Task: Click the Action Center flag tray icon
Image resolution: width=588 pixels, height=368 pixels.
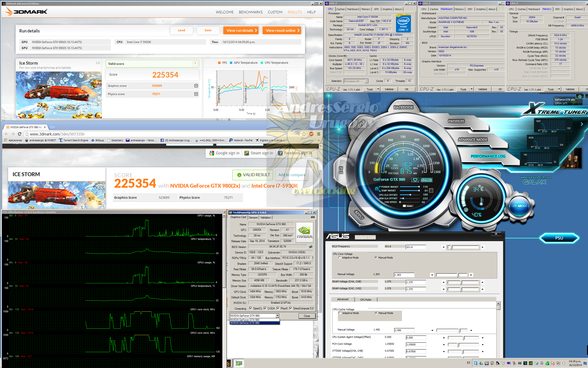Action: click(553, 363)
